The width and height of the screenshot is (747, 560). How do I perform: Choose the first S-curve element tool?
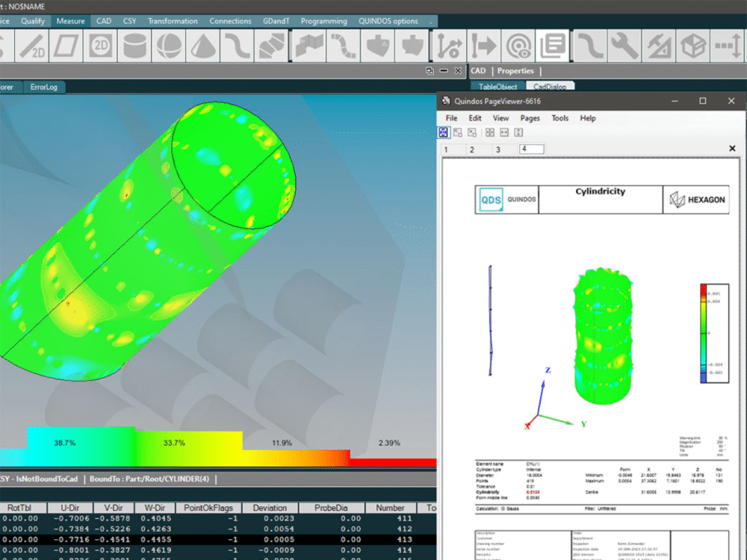pos(238,46)
